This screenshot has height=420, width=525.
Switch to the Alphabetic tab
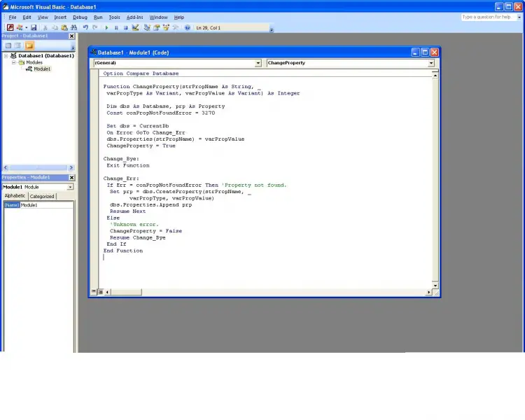point(15,196)
